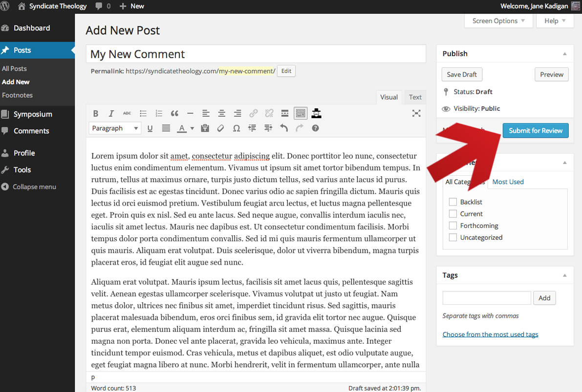Switch to the Text editor tab
Screen dimensions: 582x392
tap(415, 97)
